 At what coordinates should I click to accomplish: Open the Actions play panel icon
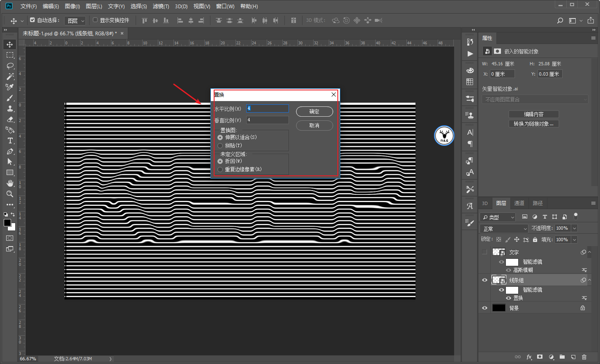coord(470,54)
